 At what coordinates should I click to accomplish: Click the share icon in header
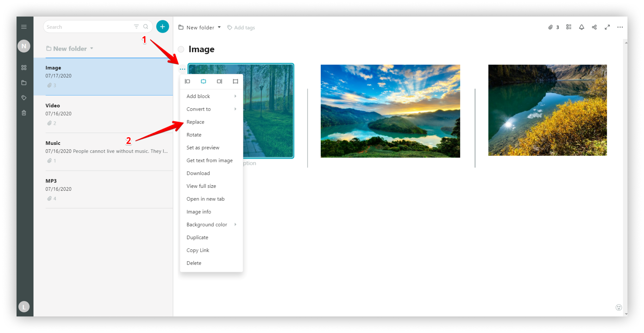(x=594, y=27)
